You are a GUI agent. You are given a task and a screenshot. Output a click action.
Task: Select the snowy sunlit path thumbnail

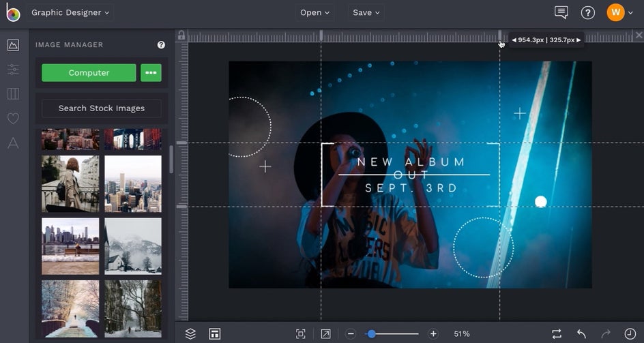click(70, 309)
